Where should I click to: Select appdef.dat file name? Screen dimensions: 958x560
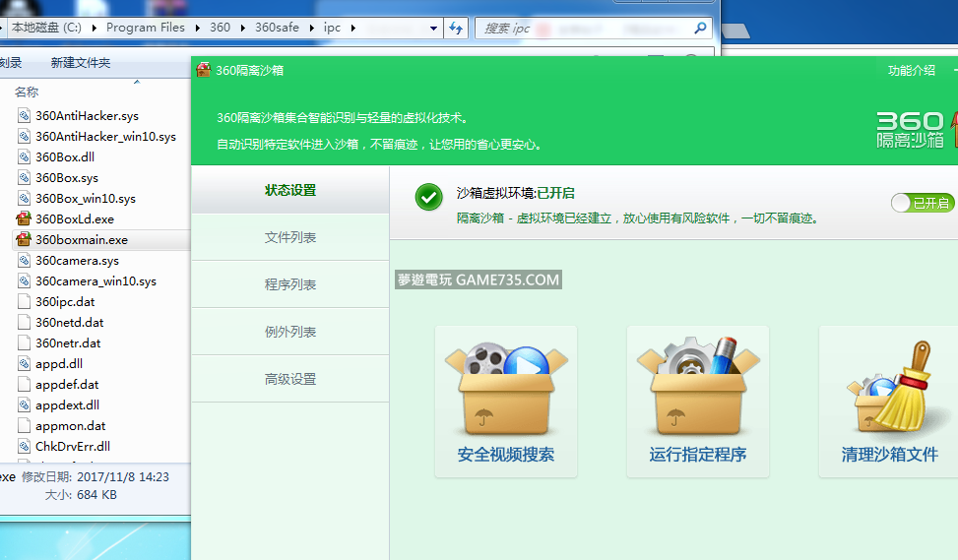click(67, 384)
